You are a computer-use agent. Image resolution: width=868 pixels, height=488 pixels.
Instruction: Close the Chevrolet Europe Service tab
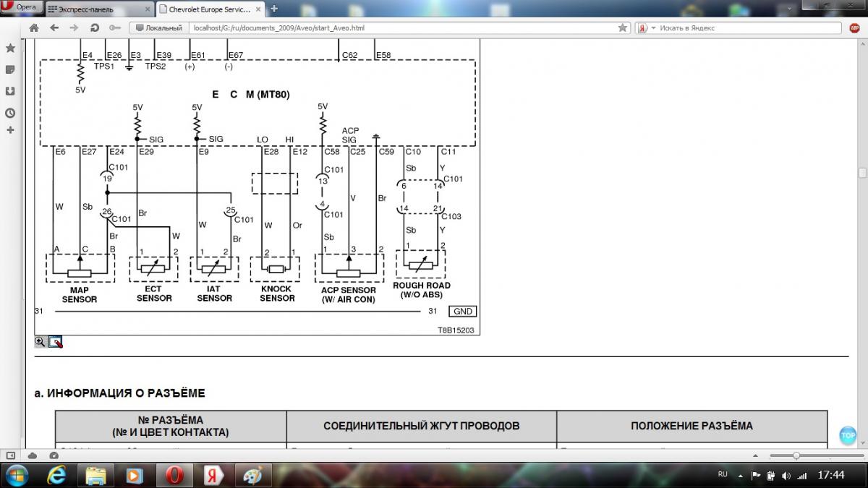click(259, 9)
